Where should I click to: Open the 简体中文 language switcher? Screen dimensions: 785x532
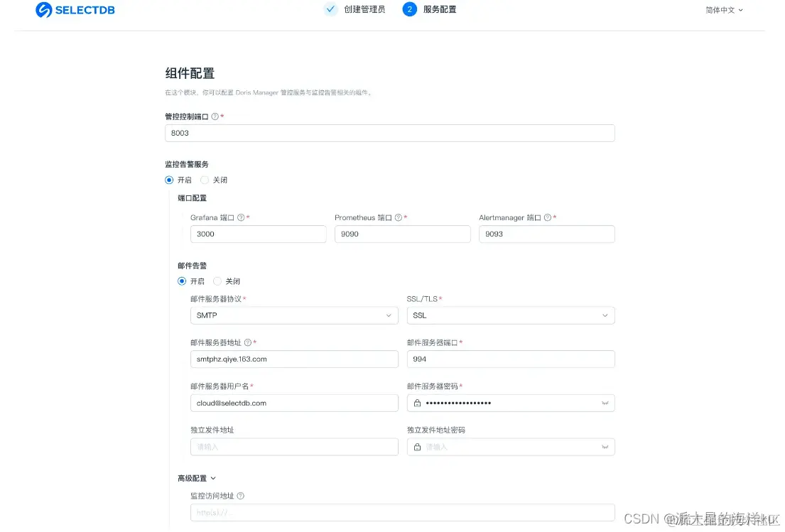pyautogui.click(x=723, y=10)
